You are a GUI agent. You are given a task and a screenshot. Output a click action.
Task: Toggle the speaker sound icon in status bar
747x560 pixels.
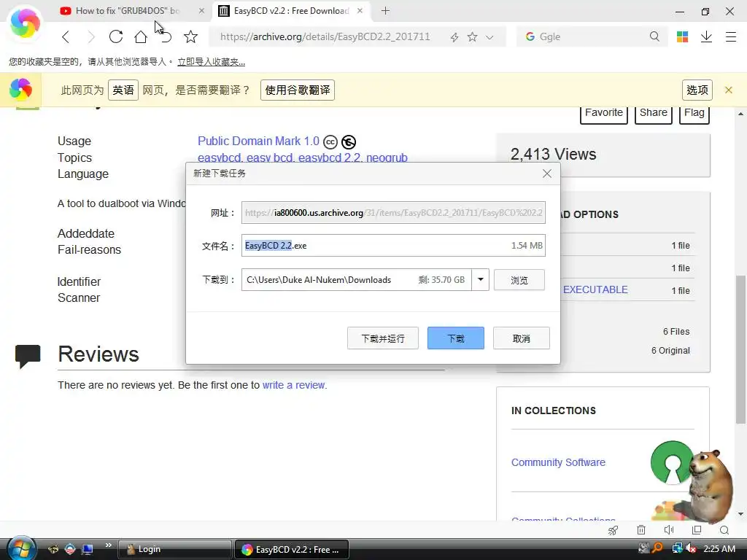point(669,529)
